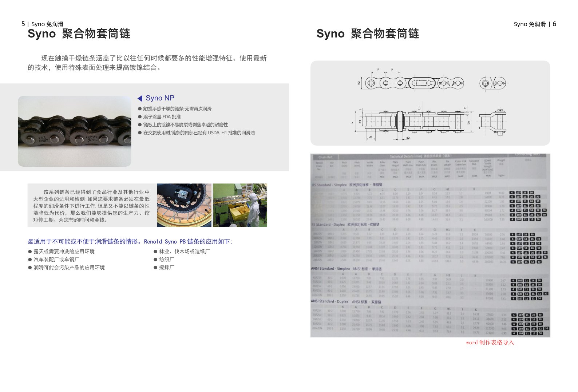578x392 pixels.
Task: Click the Chain Ref. table header
Action: pos(325,157)
